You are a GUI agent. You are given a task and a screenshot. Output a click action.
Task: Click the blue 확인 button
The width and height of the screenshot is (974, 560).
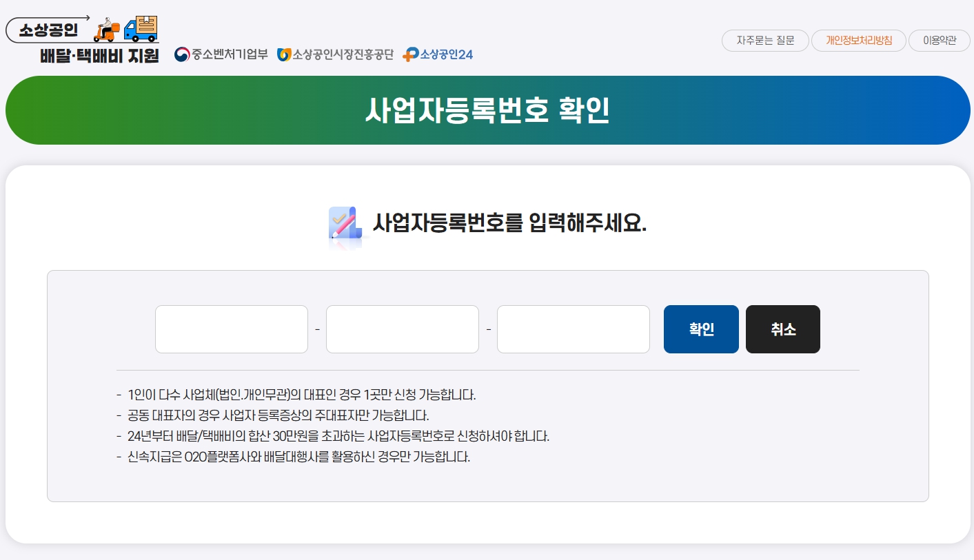(701, 329)
